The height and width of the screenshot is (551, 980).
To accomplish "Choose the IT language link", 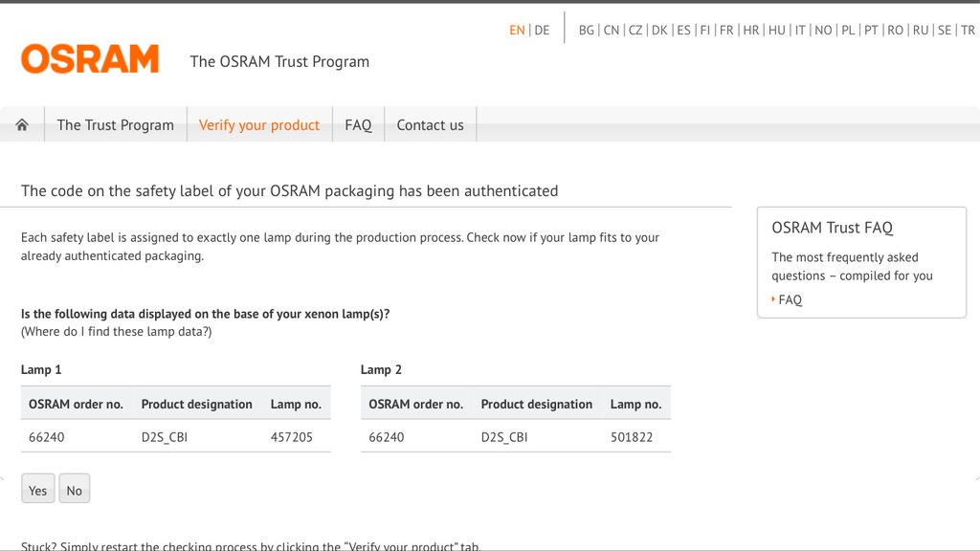I will tap(800, 30).
